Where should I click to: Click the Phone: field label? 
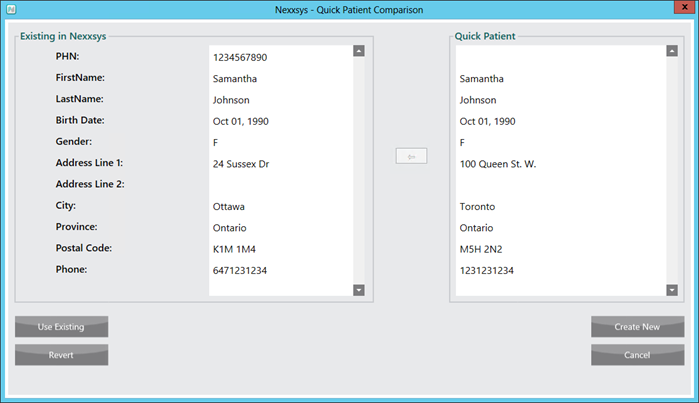coord(71,269)
